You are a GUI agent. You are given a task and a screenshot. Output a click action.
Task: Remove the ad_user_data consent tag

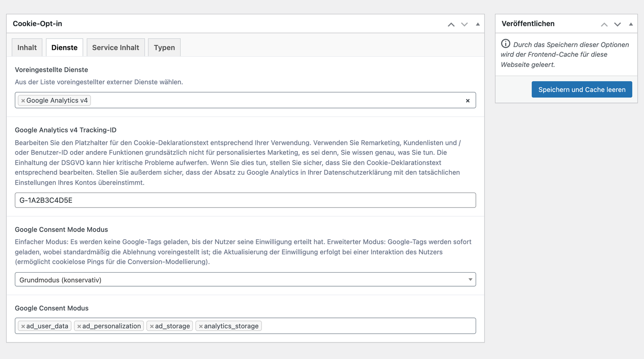23,326
